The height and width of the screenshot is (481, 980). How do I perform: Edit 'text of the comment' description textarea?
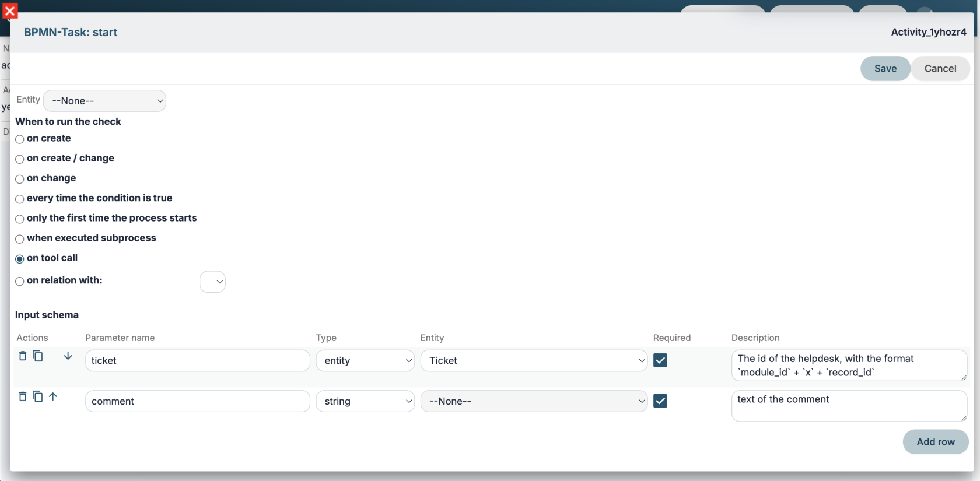point(849,406)
